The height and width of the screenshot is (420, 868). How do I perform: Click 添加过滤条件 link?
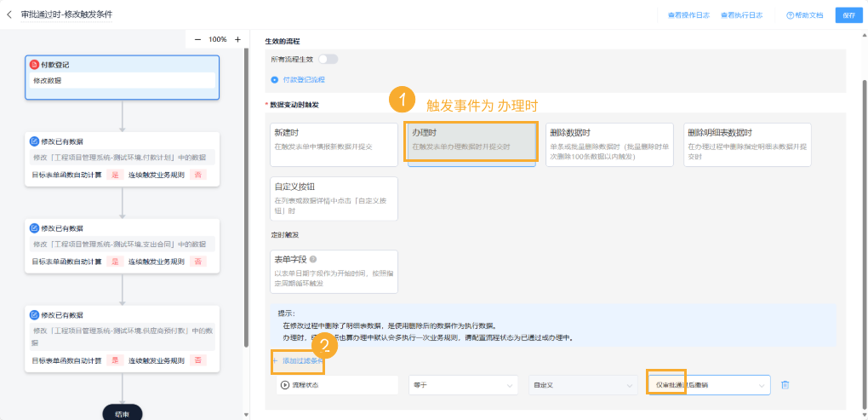[298, 360]
